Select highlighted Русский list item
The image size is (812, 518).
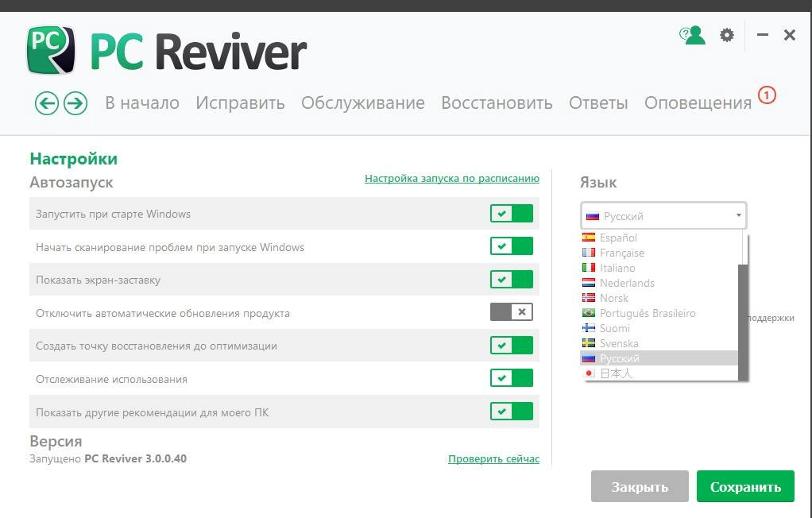point(659,358)
